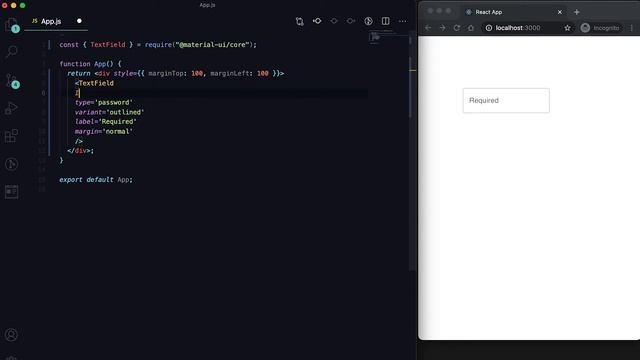Click the 'export default App;' line
This screenshot has width=640, height=360.
(x=96, y=180)
